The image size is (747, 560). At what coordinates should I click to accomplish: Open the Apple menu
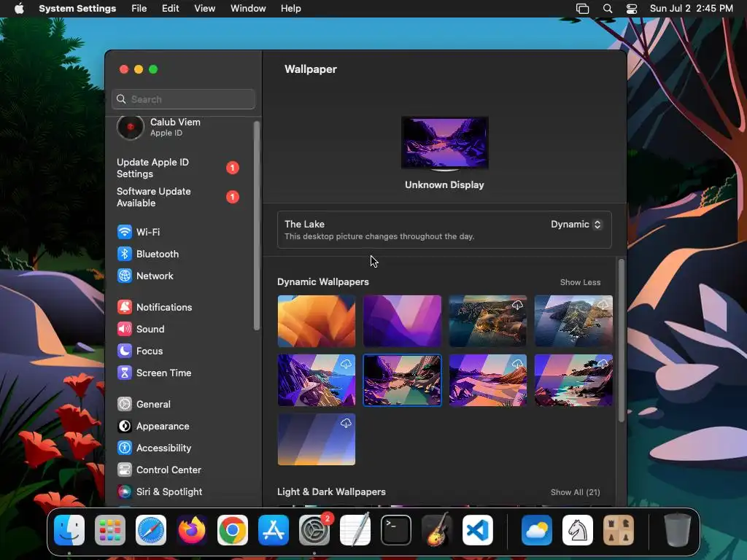19,9
